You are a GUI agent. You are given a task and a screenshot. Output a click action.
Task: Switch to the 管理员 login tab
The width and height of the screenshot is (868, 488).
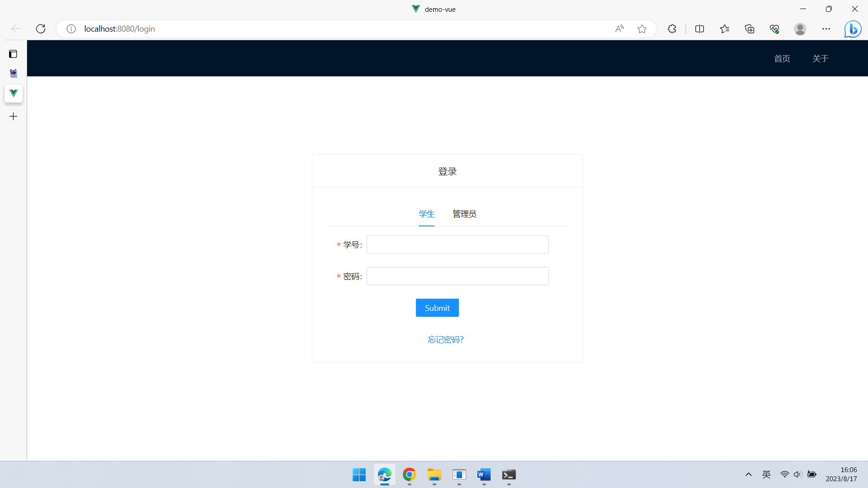464,214
